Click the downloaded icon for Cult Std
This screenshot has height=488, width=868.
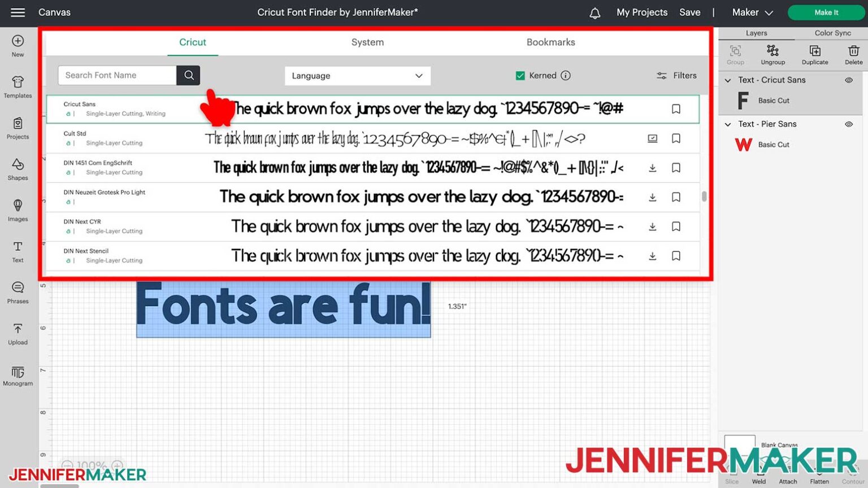point(652,138)
